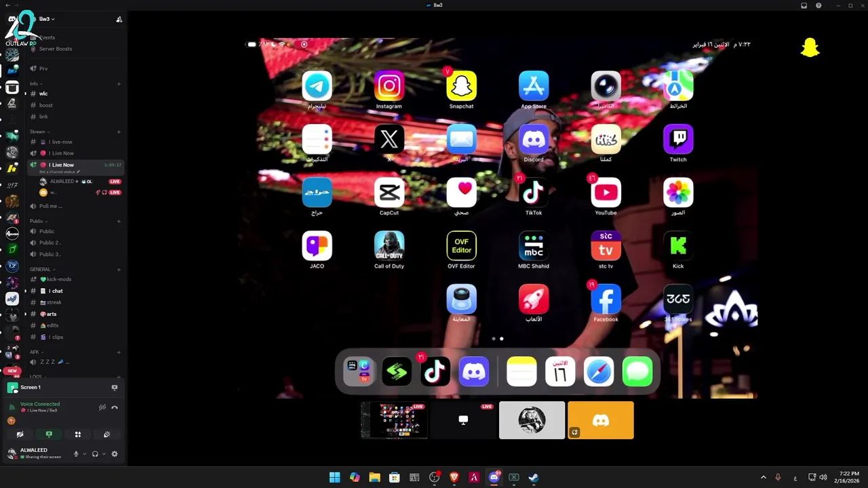Go back with the title bar arrow
Screen dimensions: 868x488
click(7, 5)
